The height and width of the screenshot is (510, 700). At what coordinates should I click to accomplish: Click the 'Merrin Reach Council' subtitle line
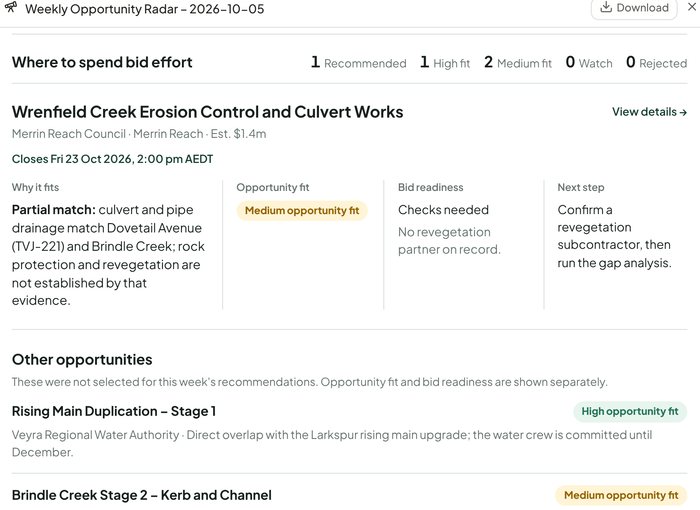(x=139, y=134)
